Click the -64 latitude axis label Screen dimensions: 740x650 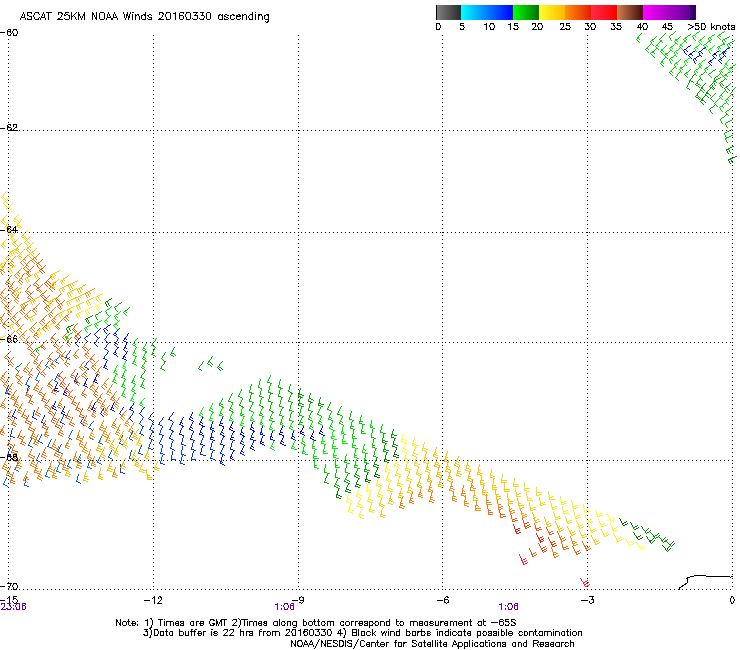pyautogui.click(x=9, y=229)
